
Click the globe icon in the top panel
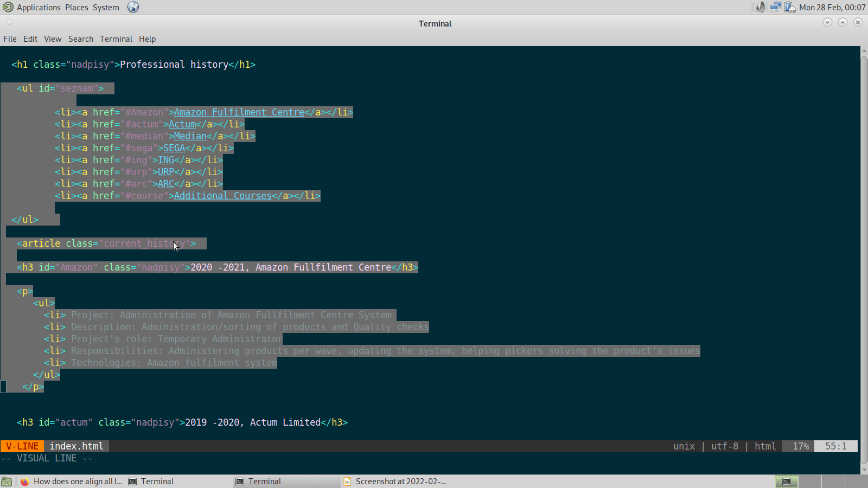point(132,7)
